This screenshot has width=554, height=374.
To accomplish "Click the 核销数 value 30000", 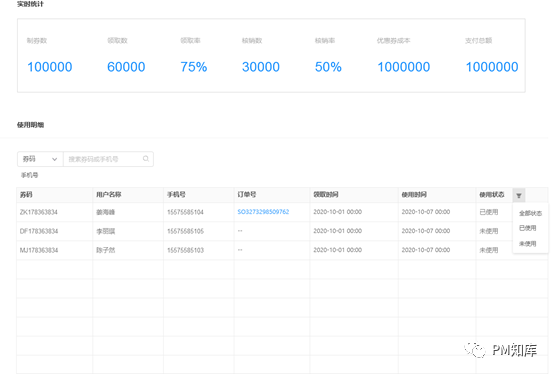I will [261, 67].
